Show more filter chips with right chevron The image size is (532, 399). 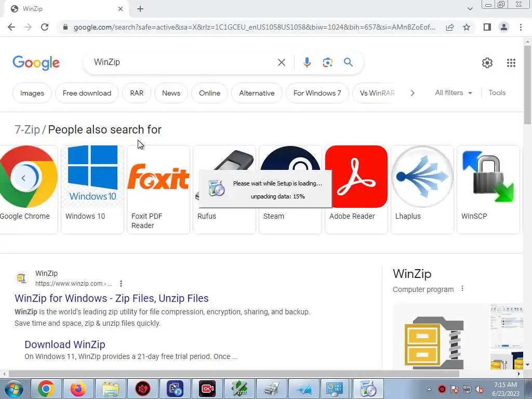tap(412, 93)
